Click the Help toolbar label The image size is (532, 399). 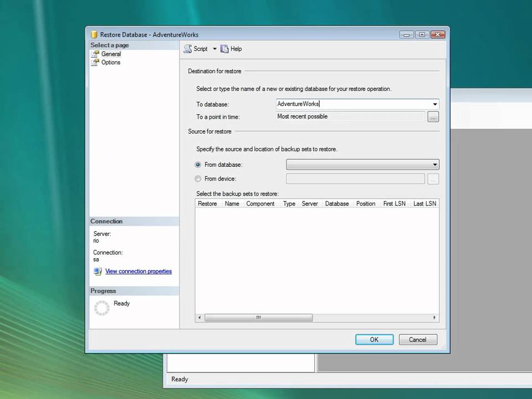click(x=236, y=49)
